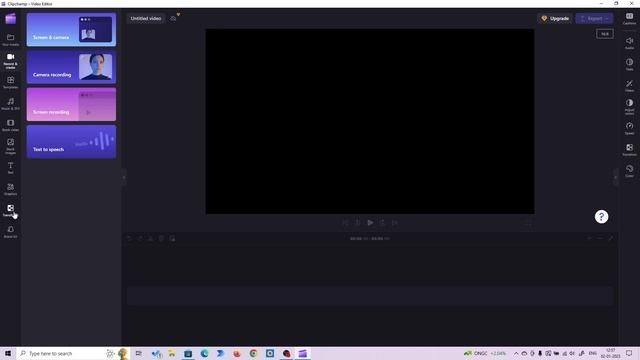640x360 pixels.
Task: Open the Filters properties panel
Action: point(629,86)
